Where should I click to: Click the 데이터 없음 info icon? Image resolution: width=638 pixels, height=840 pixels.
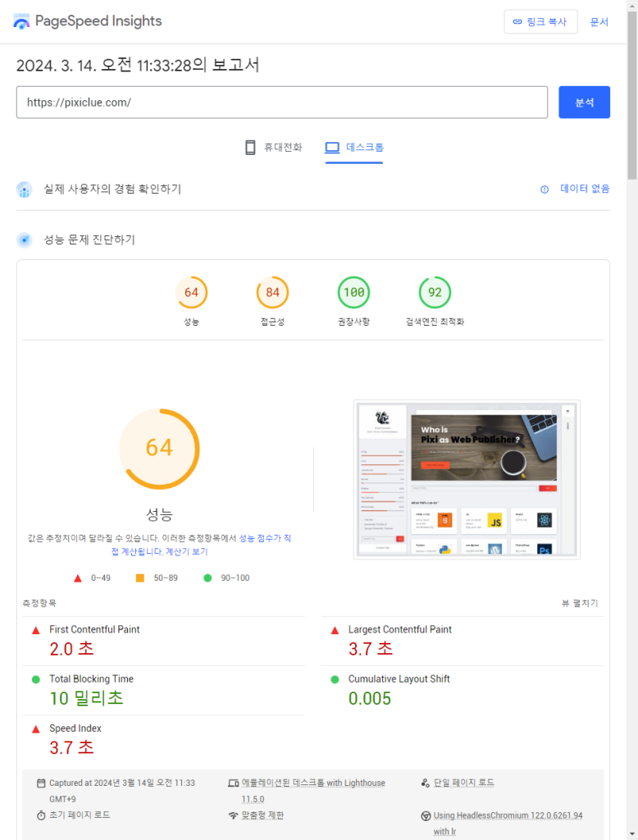(x=545, y=189)
